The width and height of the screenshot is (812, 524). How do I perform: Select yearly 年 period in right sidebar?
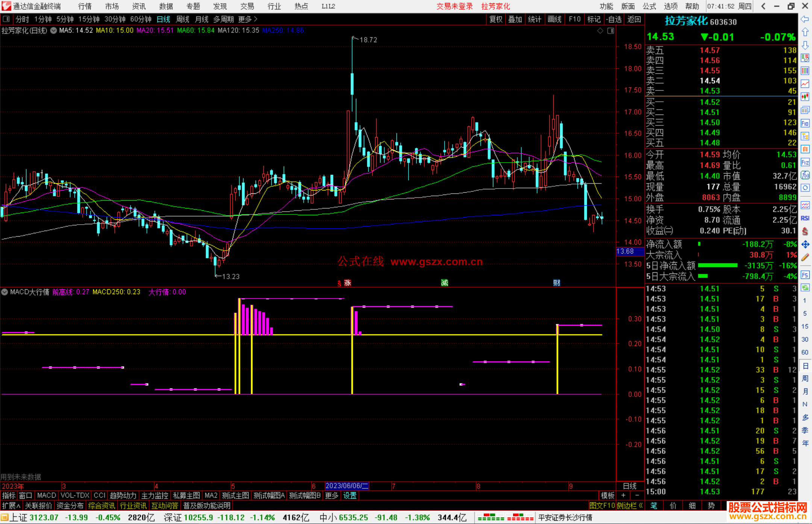805,443
